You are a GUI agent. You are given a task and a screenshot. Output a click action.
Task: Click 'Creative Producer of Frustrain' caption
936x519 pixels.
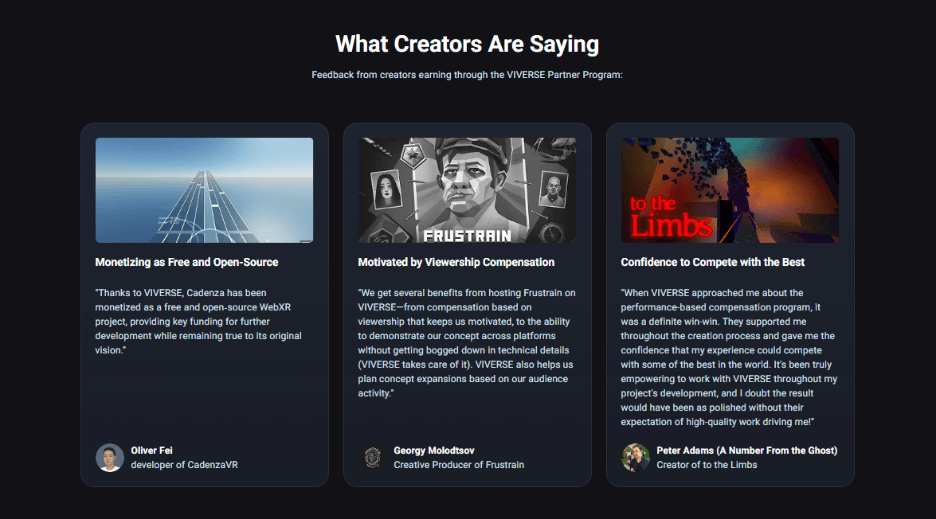(x=459, y=465)
